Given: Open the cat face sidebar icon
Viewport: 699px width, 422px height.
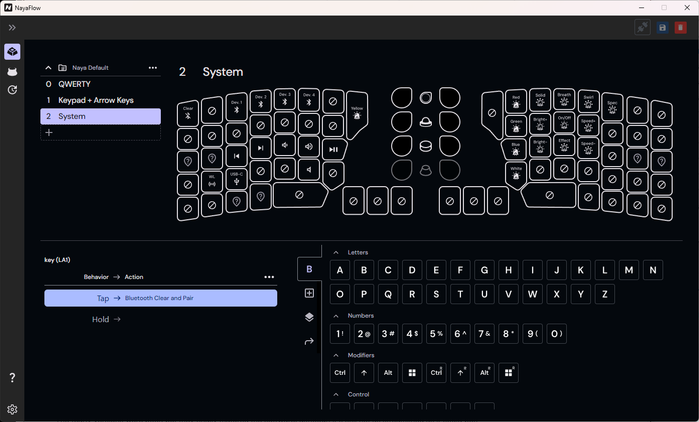Looking at the screenshot, I should tap(12, 72).
